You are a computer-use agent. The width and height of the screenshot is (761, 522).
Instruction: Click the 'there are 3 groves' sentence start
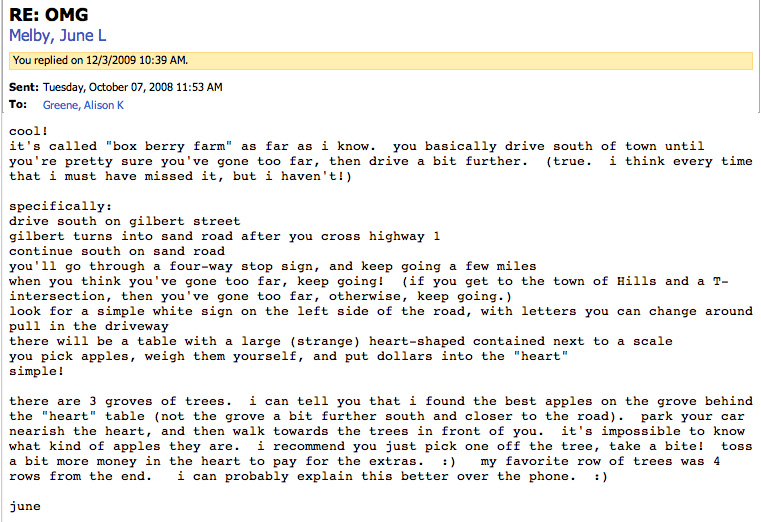[x=117, y=402]
